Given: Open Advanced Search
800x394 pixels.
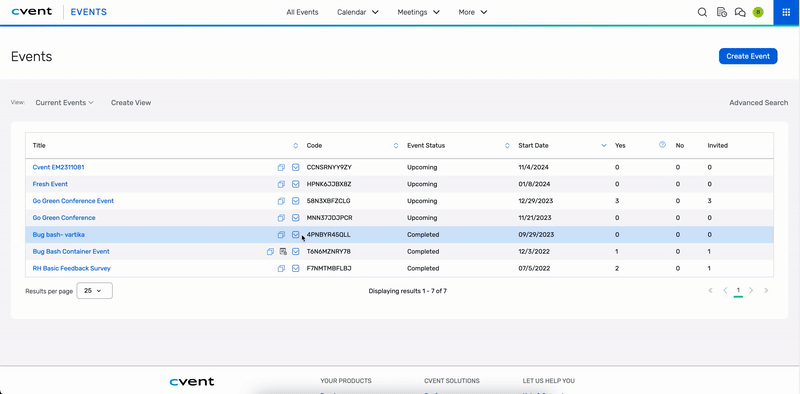Looking at the screenshot, I should (x=759, y=103).
